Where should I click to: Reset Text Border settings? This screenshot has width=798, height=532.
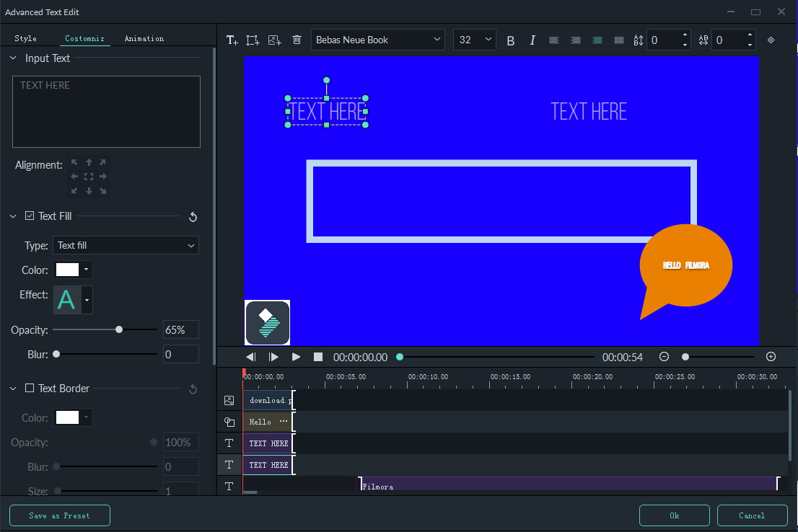(193, 389)
